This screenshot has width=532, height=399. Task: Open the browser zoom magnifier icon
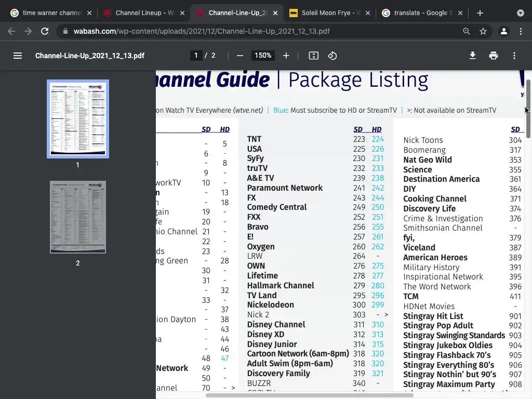click(x=467, y=31)
